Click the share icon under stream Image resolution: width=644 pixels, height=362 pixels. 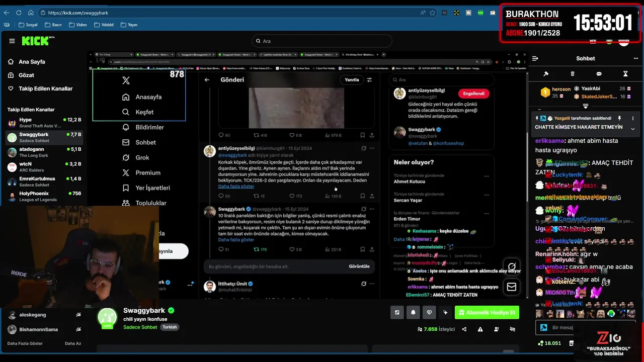[464, 329]
